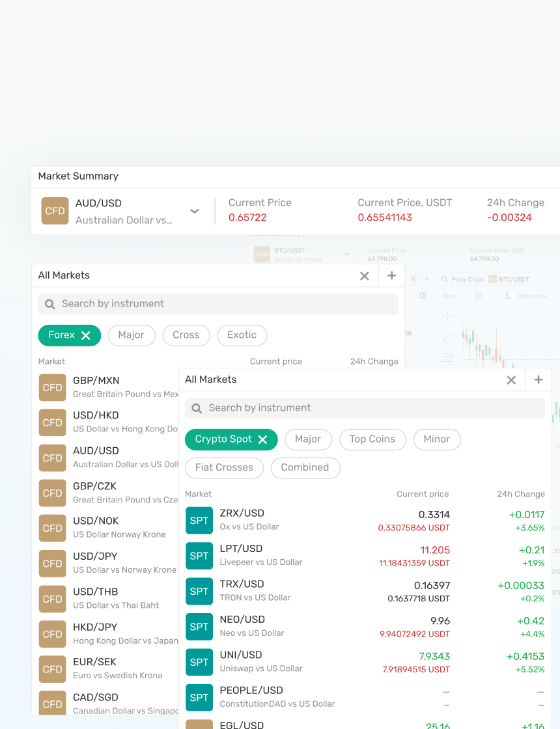Click the TRX/USD price 0.16397

coord(432,585)
